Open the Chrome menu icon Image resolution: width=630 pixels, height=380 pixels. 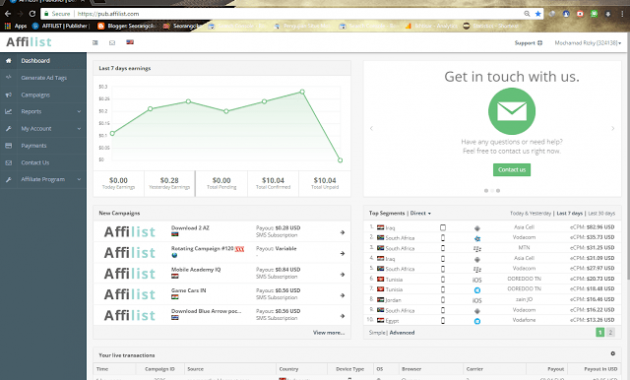(x=622, y=14)
